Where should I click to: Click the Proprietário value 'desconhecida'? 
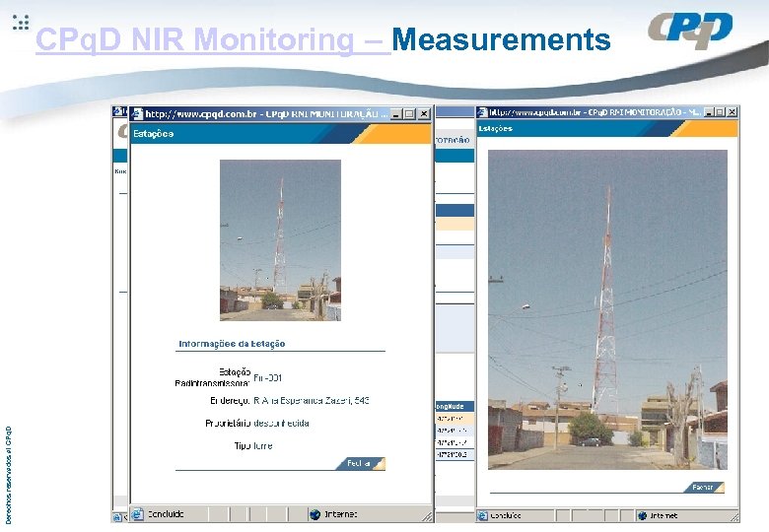[282, 424]
